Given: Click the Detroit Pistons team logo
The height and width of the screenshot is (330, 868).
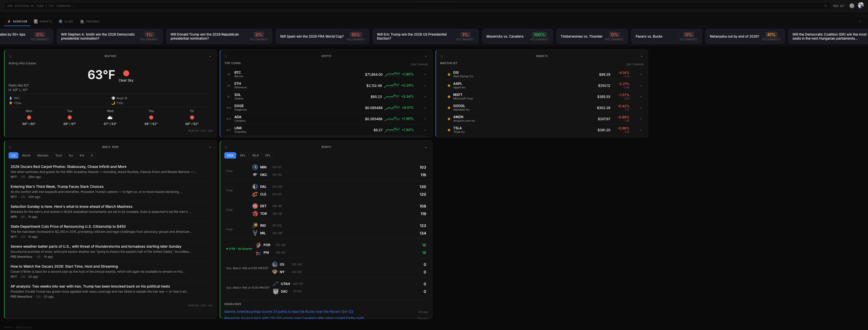Looking at the screenshot, I should (255, 206).
